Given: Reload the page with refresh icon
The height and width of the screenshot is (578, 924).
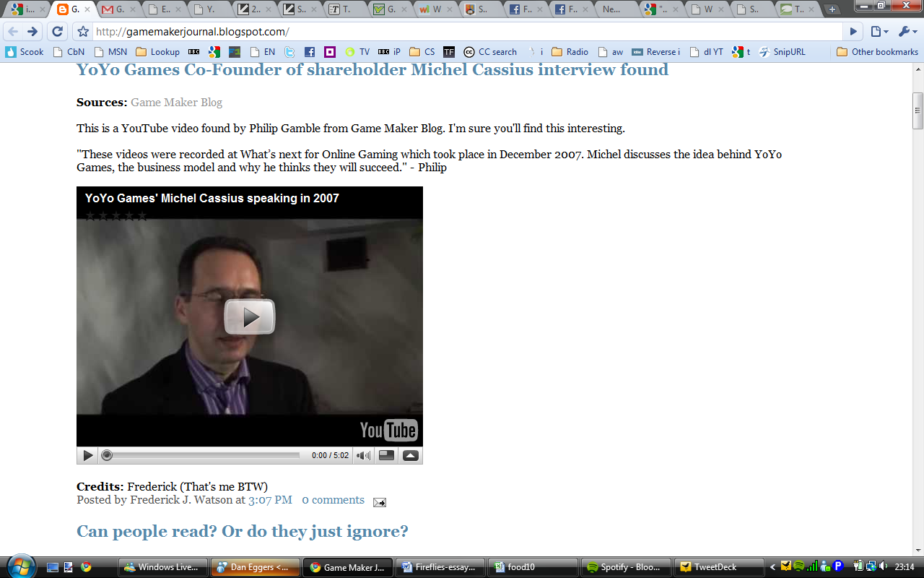Looking at the screenshot, I should (57, 32).
